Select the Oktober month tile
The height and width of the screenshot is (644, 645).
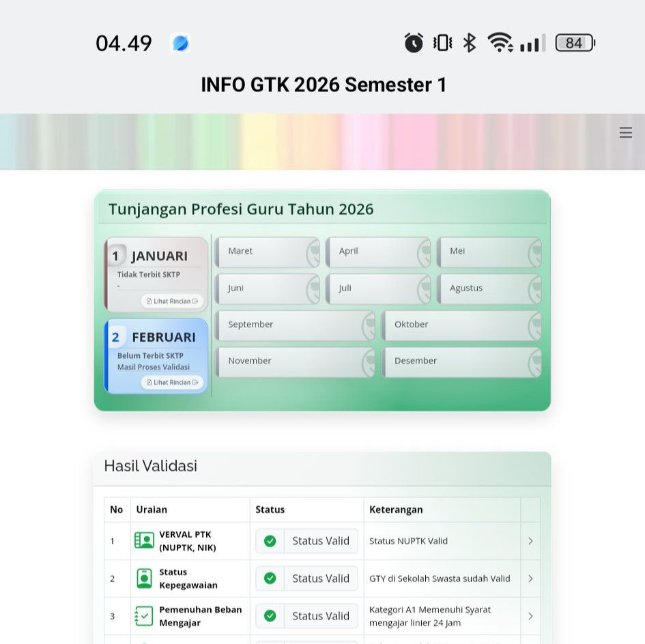point(461,325)
